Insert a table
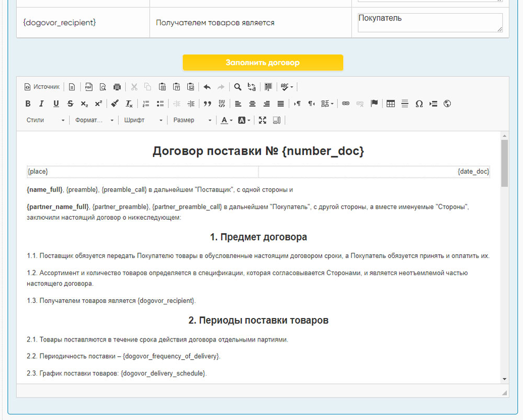Screen dimensions: 523x420 tap(391, 104)
